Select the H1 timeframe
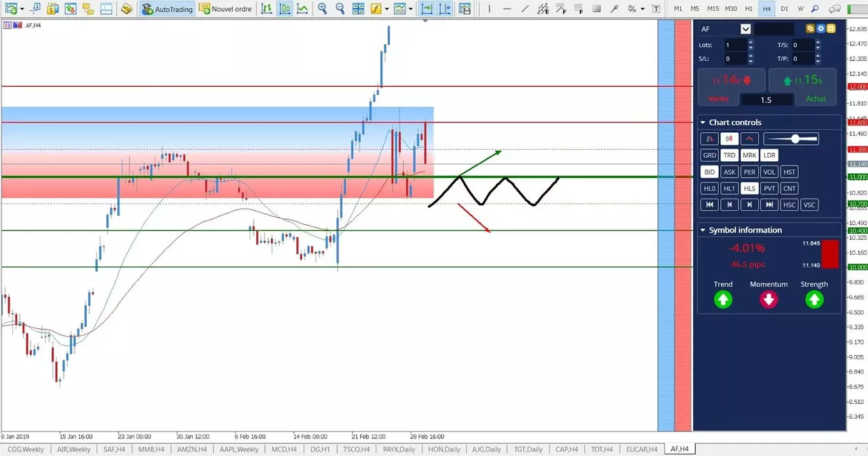Viewport: 868px width, 456px height. tap(749, 9)
